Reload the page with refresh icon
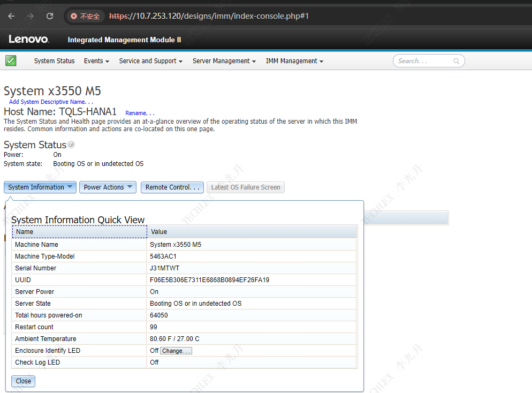The height and width of the screenshot is (393, 532). coord(50,16)
